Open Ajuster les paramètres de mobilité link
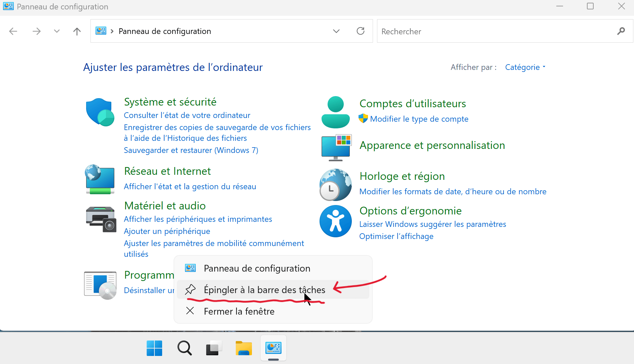The height and width of the screenshot is (364, 634). pos(214,249)
